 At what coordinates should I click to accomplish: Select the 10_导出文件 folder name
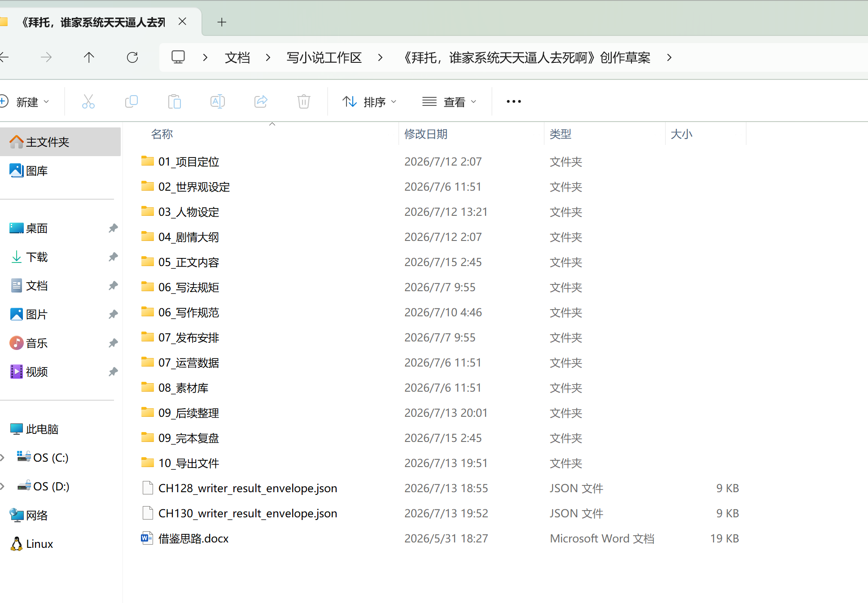(189, 463)
